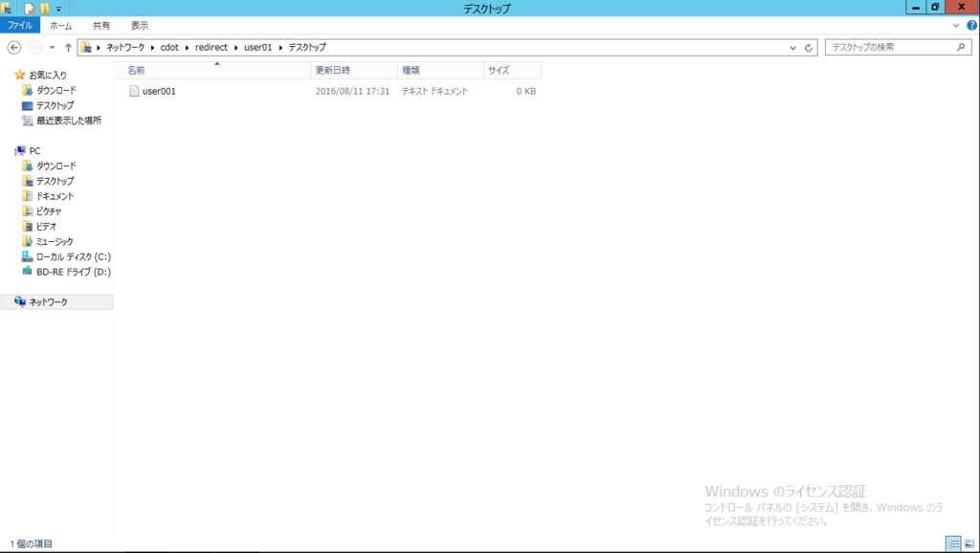Minimize the デスクトップ window
The height and width of the screenshot is (553, 980).
[x=916, y=8]
